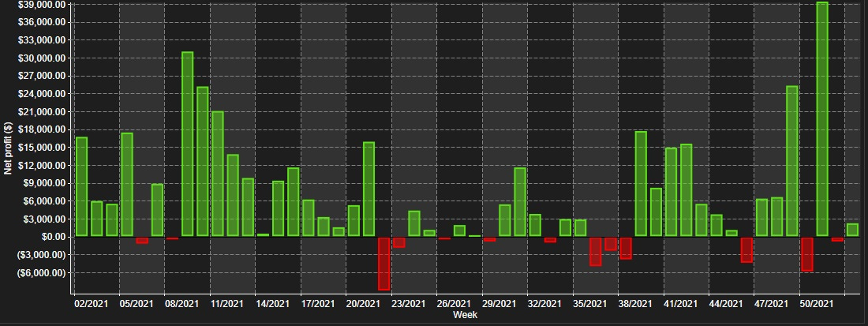Click the ($3,000.00) negative axis value

tap(42, 255)
